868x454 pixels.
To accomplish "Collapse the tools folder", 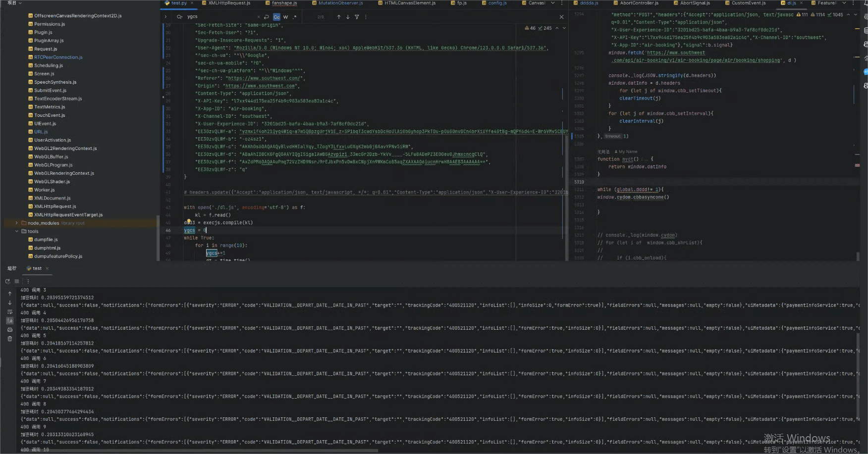I will [17, 231].
